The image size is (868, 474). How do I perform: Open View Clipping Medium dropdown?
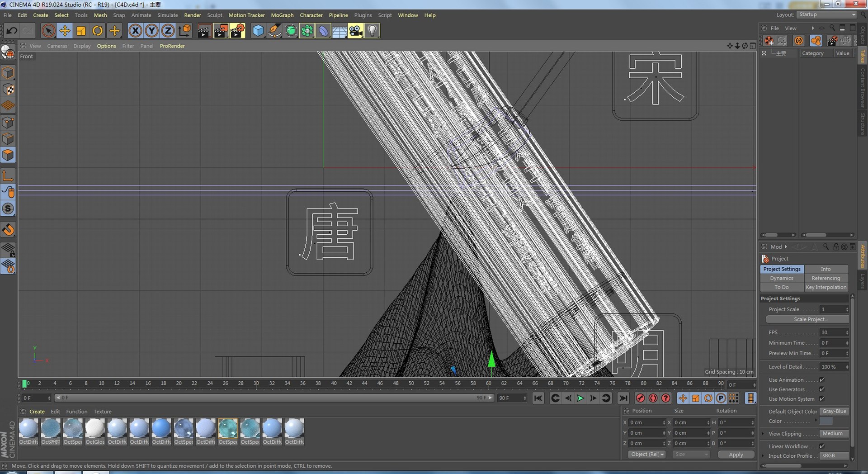coord(834,434)
